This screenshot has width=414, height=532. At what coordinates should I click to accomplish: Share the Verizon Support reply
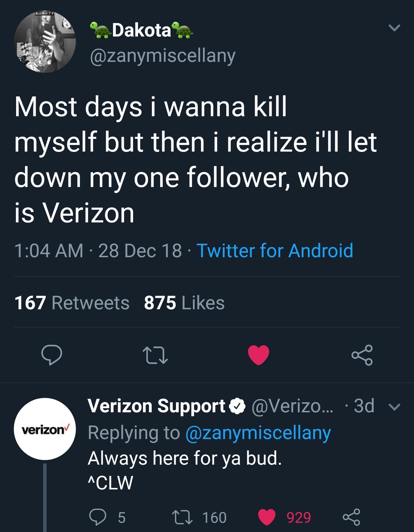(351, 517)
